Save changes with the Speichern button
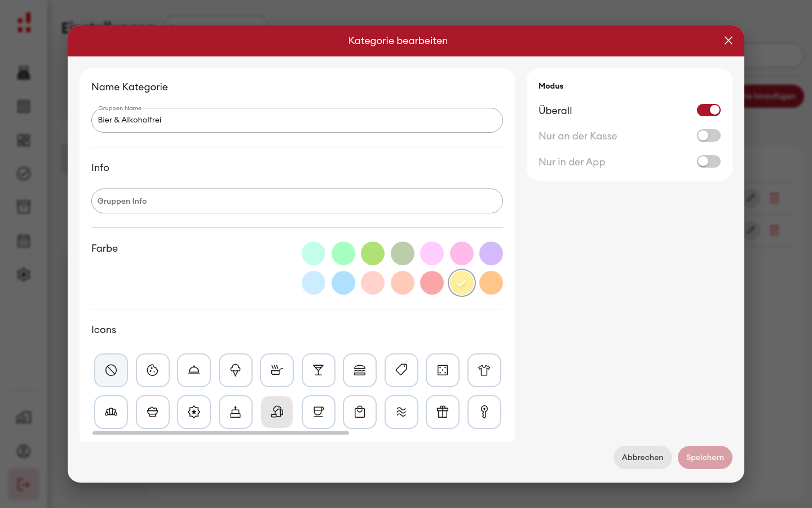Viewport: 812px width, 508px height. [705, 457]
